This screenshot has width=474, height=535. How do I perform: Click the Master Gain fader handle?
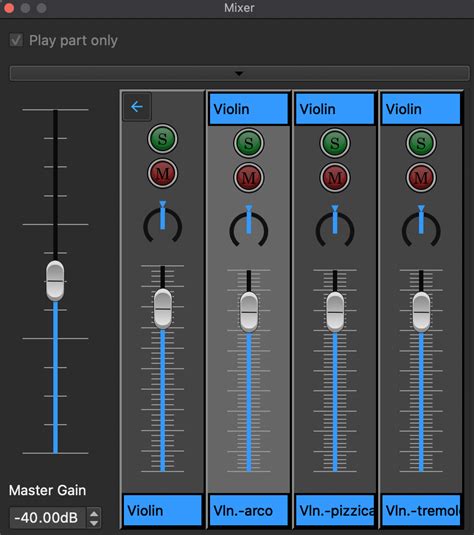pos(55,281)
